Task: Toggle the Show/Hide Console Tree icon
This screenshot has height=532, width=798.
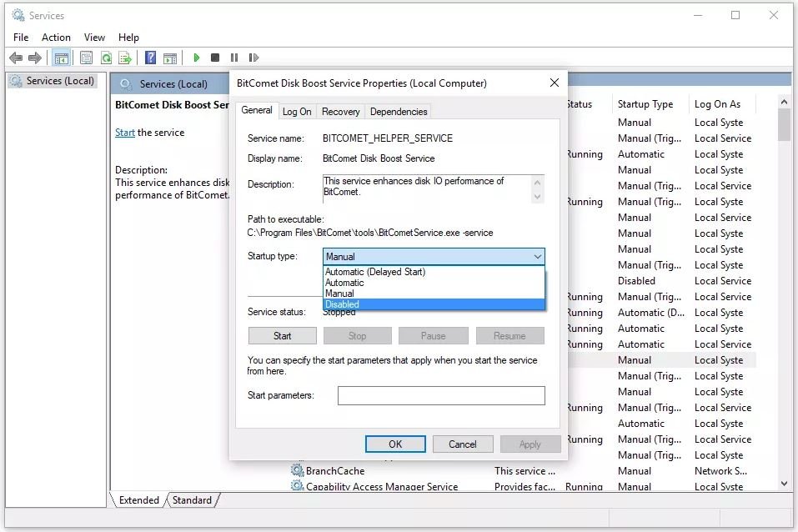Action: (61, 58)
